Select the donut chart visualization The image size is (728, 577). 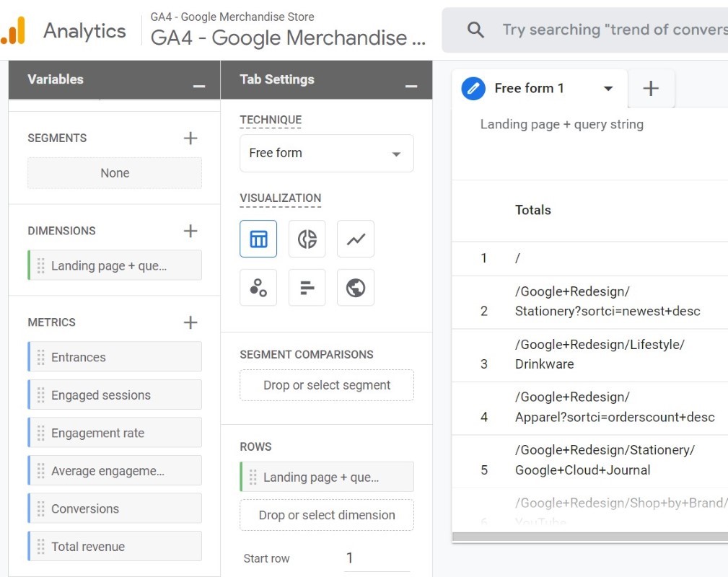coord(307,239)
